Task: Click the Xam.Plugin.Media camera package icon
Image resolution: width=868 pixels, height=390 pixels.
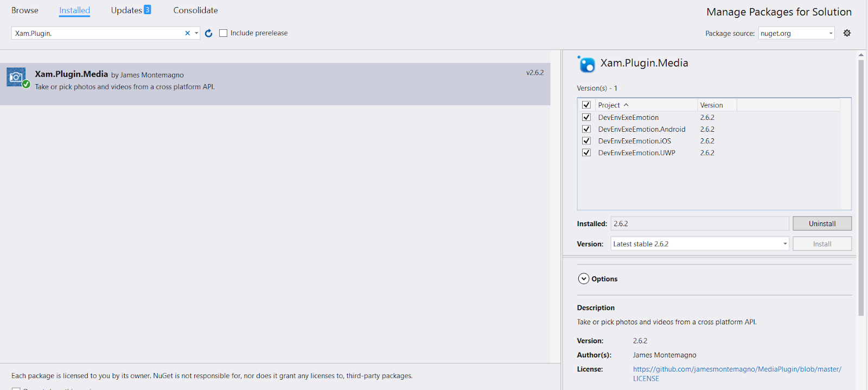Action: [17, 77]
